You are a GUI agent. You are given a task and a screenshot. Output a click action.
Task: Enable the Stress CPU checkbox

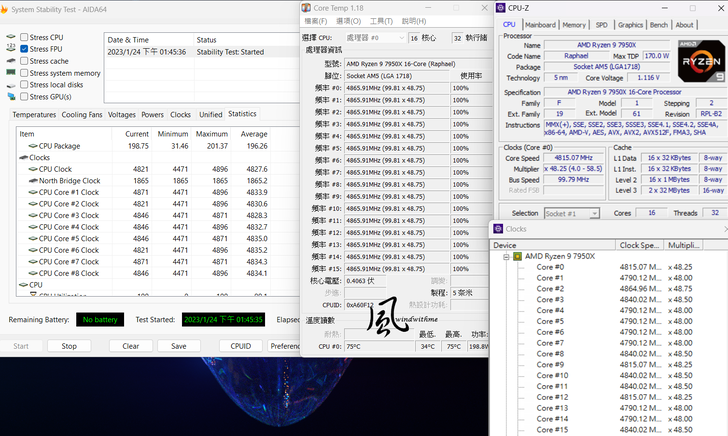24,37
